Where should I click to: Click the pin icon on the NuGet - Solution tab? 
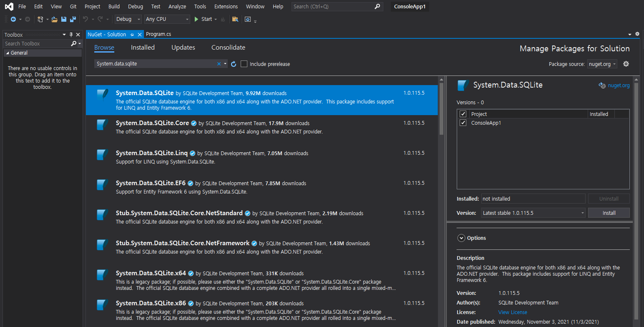tap(132, 34)
